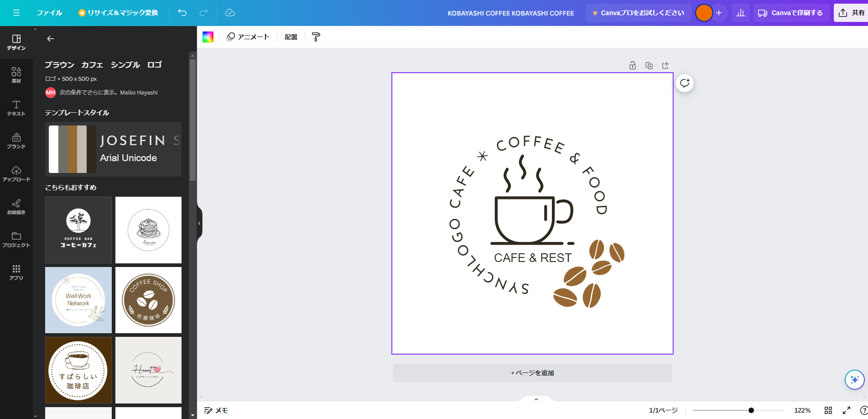Click the comment bubble beside the canvas
Image resolution: width=868 pixels, height=419 pixels.
(684, 83)
